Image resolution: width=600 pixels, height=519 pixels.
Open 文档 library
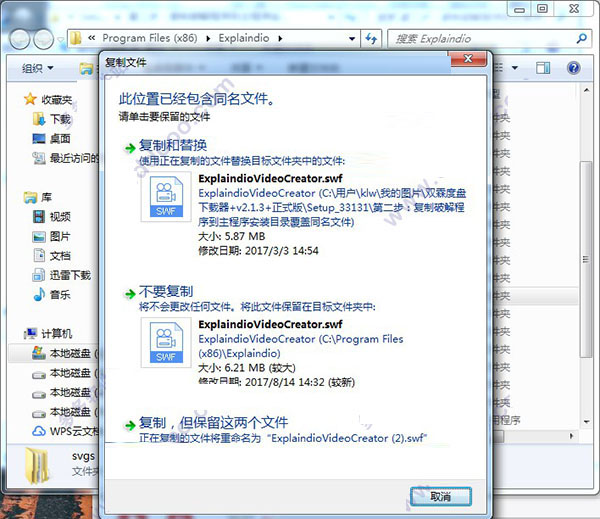pyautogui.click(x=60, y=256)
